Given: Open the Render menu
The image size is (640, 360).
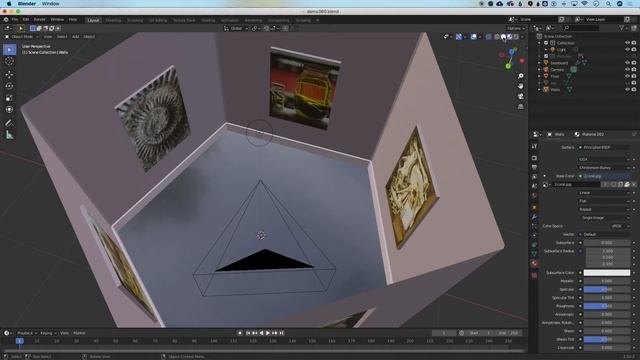Looking at the screenshot, I should (x=40, y=20).
